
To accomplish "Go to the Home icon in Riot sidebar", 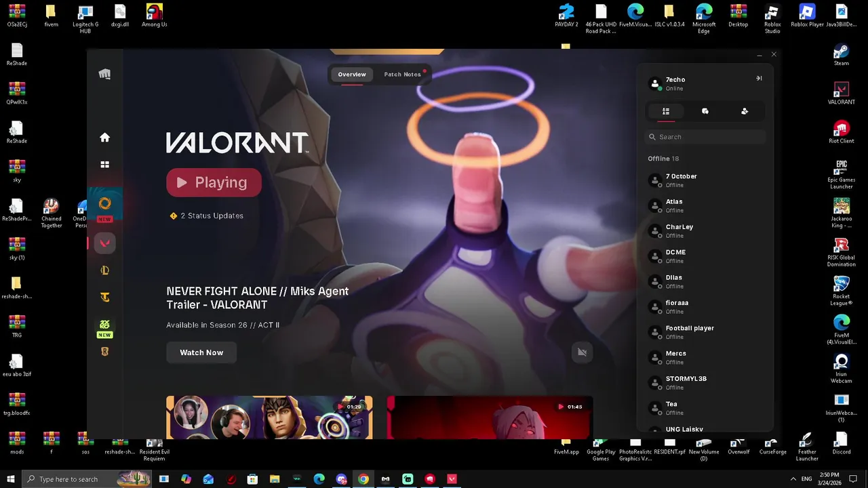I will (x=104, y=138).
